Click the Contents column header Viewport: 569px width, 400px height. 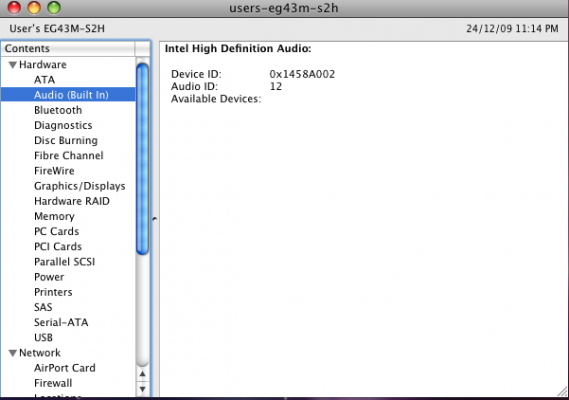pyautogui.click(x=68, y=48)
